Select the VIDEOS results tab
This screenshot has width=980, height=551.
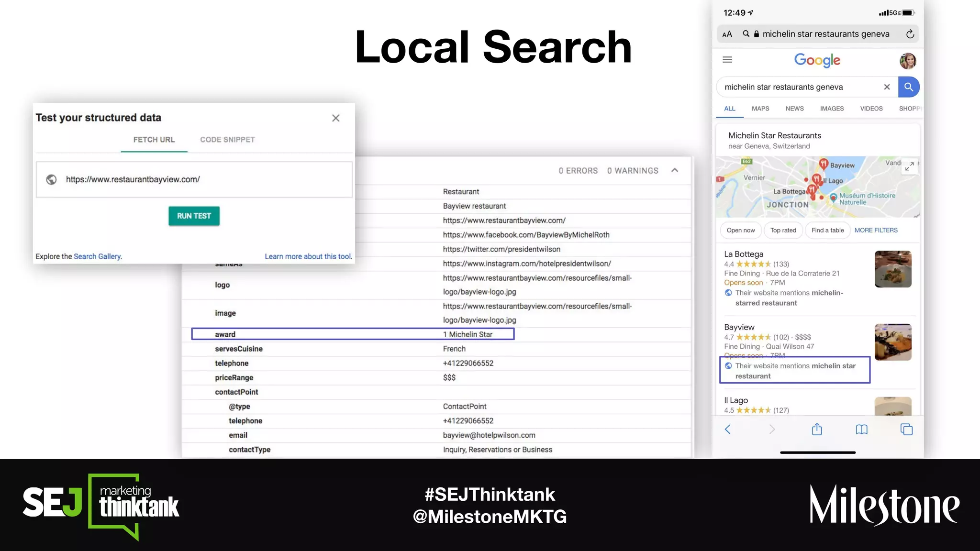point(871,109)
